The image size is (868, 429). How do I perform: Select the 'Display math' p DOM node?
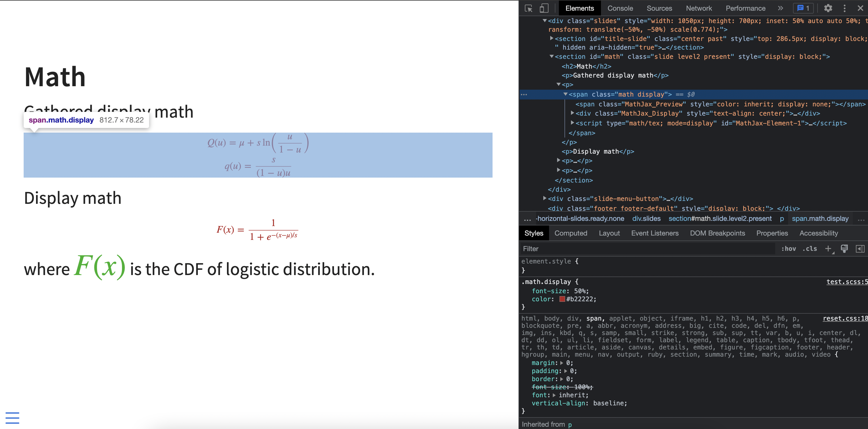click(x=598, y=151)
